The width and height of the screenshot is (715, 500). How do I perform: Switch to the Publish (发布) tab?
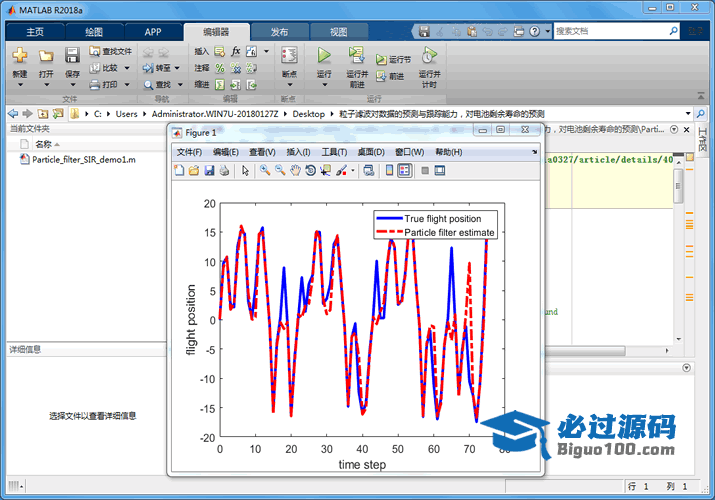coord(280,32)
